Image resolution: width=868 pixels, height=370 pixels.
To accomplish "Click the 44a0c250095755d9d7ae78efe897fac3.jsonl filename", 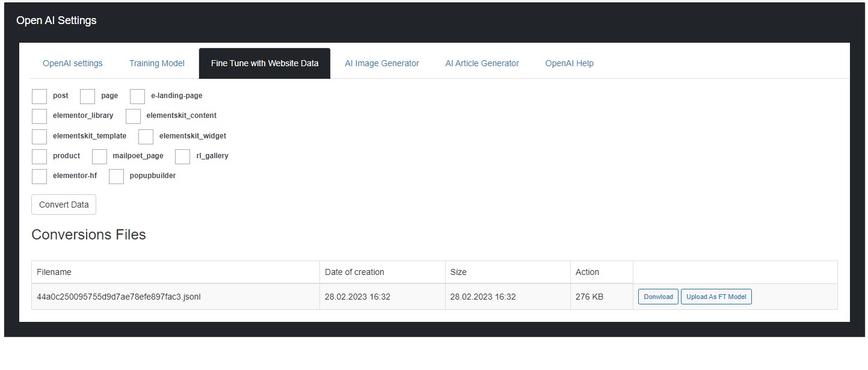I will [119, 297].
